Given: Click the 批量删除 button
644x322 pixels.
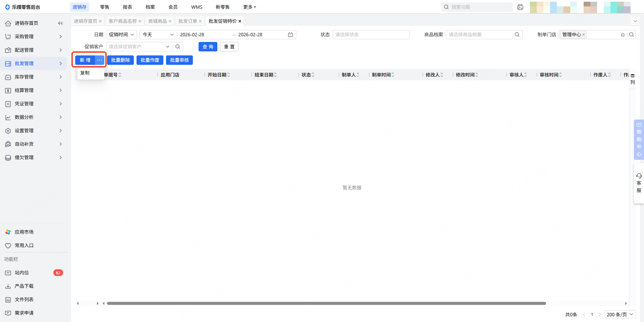Looking at the screenshot, I should [x=120, y=60].
